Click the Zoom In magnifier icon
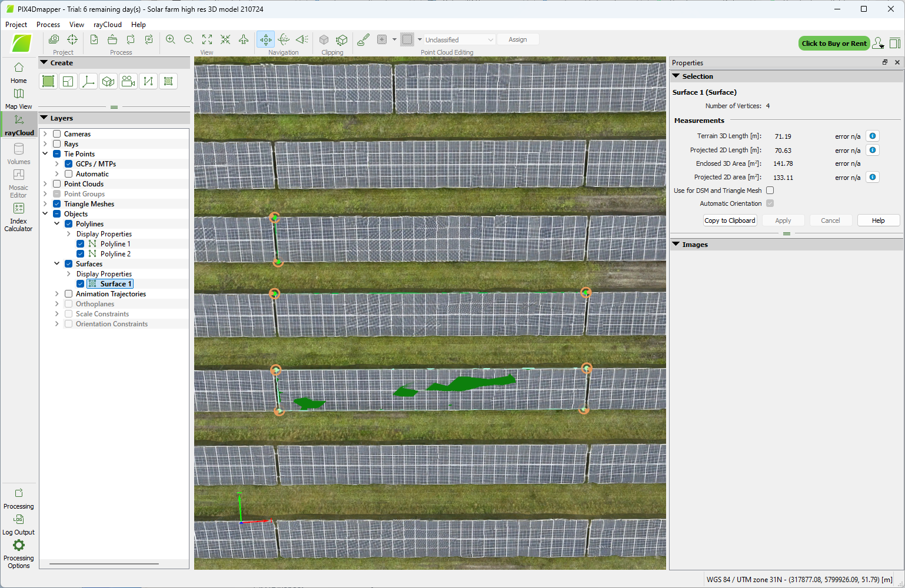The image size is (905, 588). pos(171,39)
